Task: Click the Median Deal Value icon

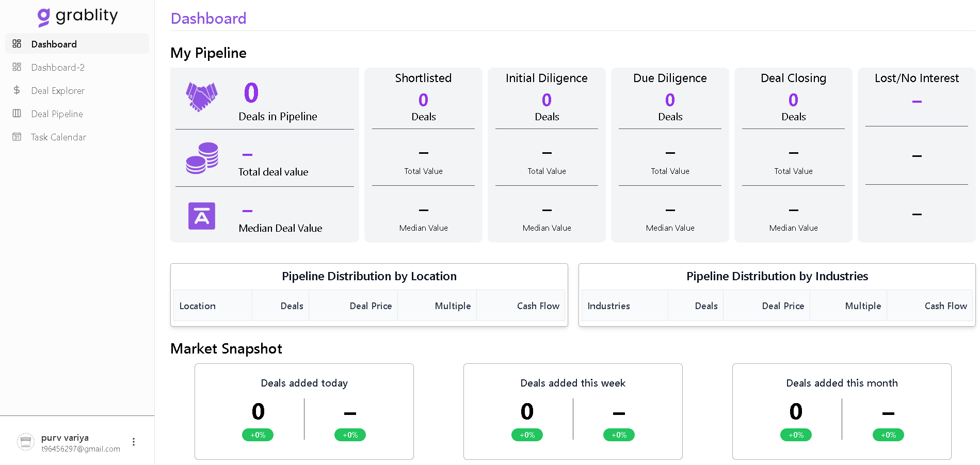Action: (x=202, y=216)
